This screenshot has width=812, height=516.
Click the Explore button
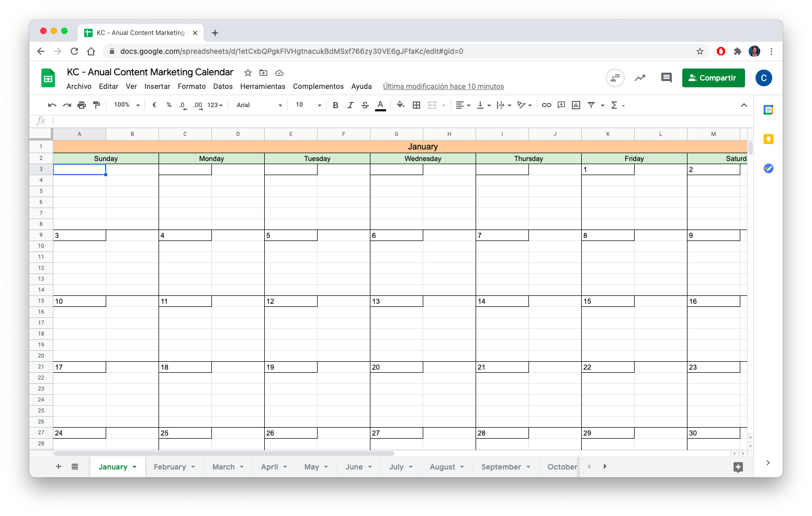738,467
